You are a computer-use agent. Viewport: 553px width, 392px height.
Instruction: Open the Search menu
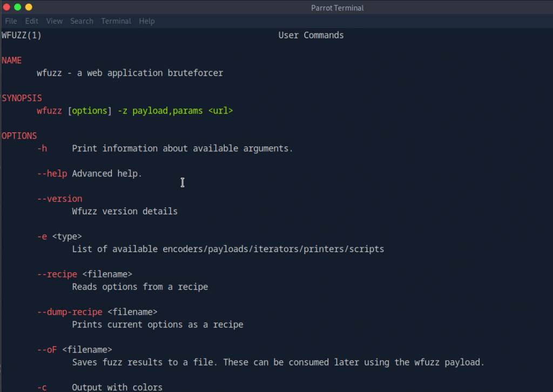tap(82, 21)
